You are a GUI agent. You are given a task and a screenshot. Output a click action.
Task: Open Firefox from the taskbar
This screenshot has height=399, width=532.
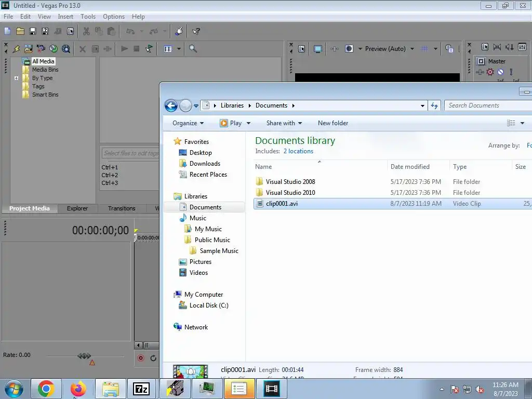(78, 389)
